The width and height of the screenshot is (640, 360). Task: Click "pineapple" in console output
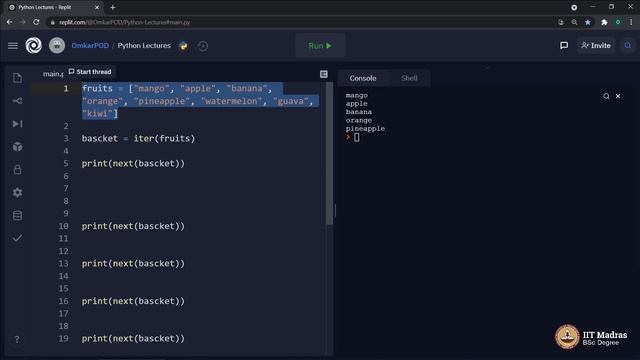[x=365, y=129]
